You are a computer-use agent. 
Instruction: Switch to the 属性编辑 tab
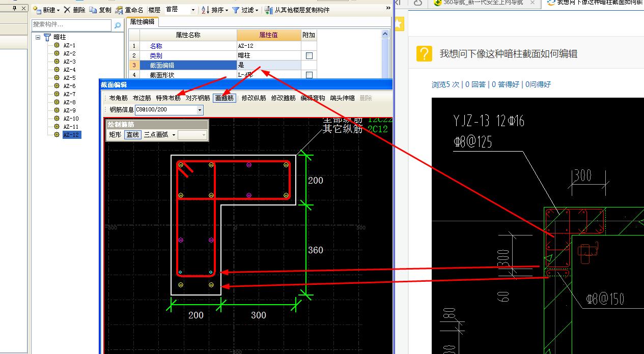(142, 22)
